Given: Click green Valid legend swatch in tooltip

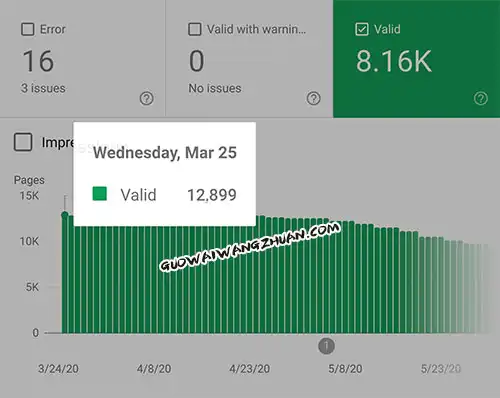Looking at the screenshot, I should coord(100,194).
